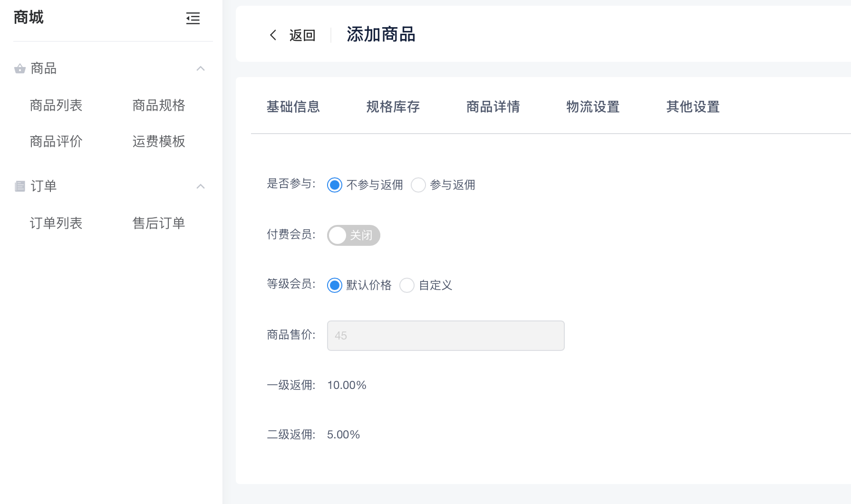Viewport: 851px width, 504px height.
Task: Go to the 其他设置 tab
Action: point(693,107)
